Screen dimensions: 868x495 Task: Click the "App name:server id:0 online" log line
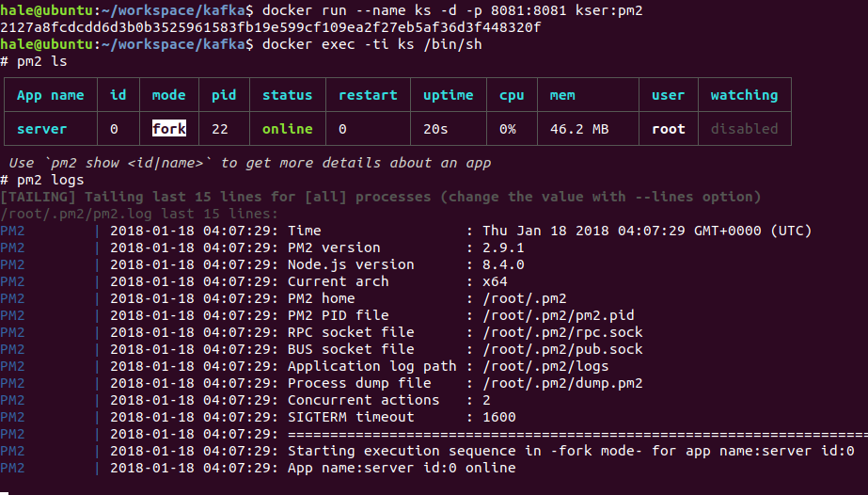(402, 468)
